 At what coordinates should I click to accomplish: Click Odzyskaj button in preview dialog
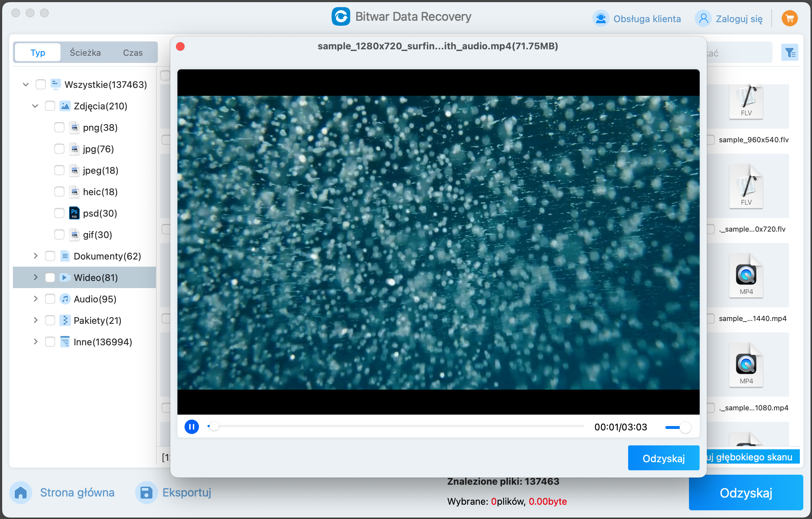click(x=663, y=458)
